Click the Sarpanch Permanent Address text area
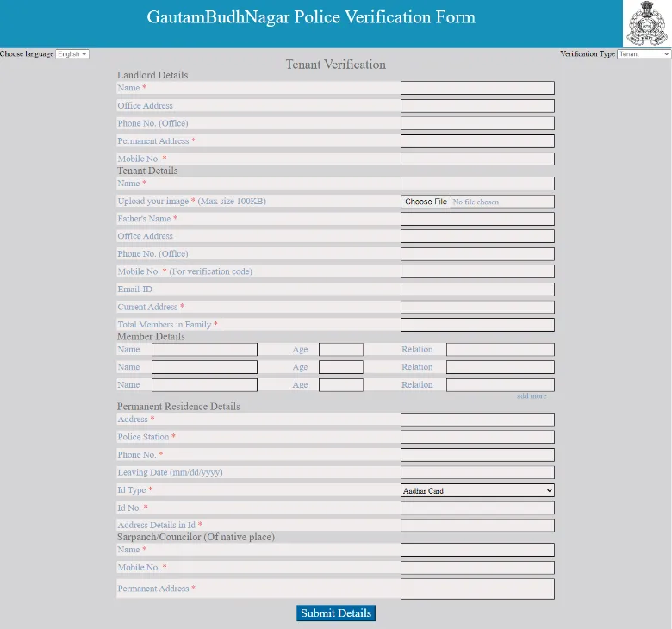The width and height of the screenshot is (672, 629). pyautogui.click(x=477, y=589)
